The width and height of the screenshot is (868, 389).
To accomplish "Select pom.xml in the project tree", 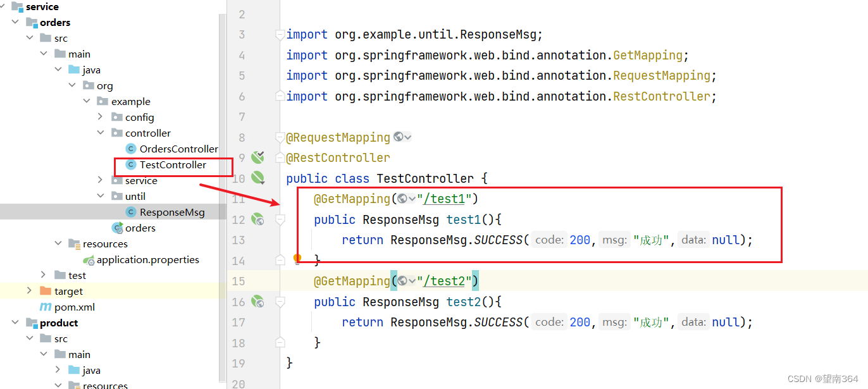I will [x=75, y=307].
